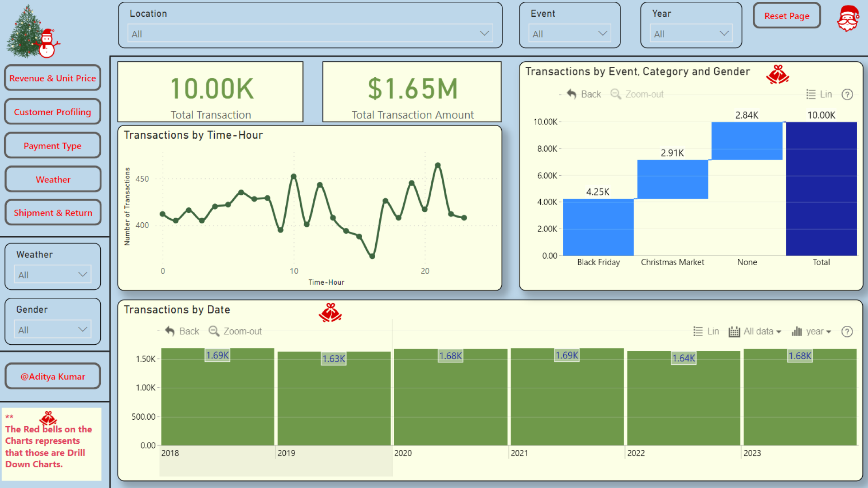Click the highest peak point on hourly line

[x=438, y=165]
